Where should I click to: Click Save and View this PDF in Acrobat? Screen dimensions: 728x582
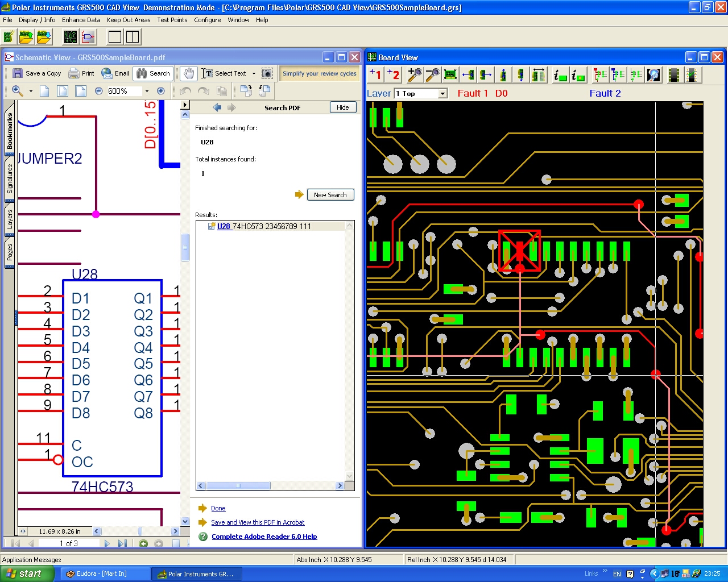258,522
